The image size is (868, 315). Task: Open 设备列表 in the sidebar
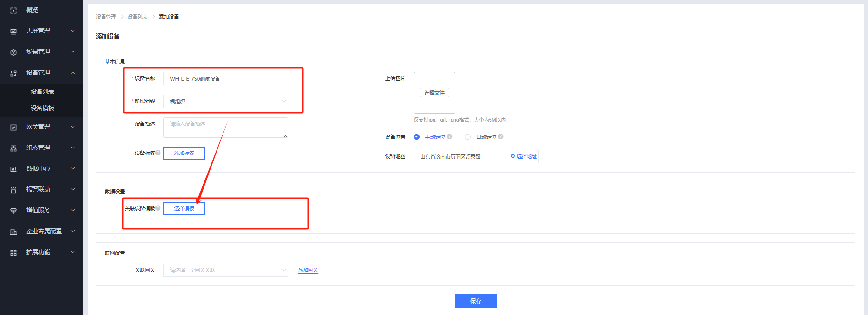point(42,92)
